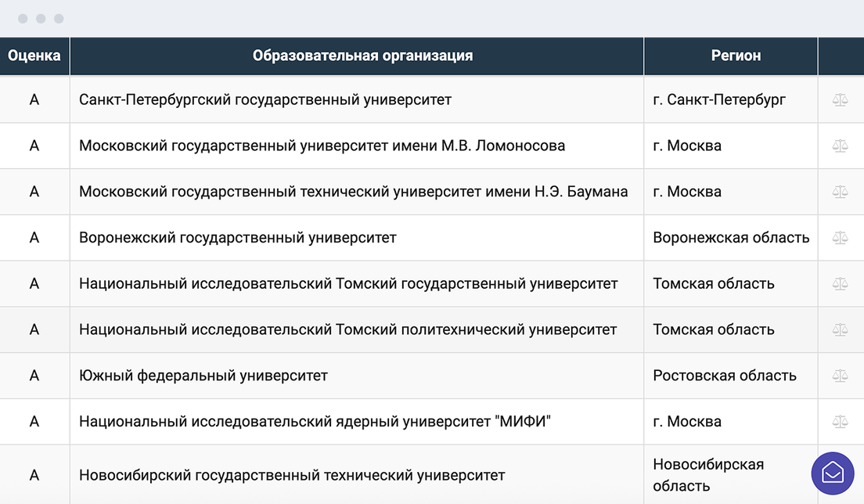Screen dimensions: 864x504
Task: Select the Ростовская область region cell
Action: pos(725,376)
